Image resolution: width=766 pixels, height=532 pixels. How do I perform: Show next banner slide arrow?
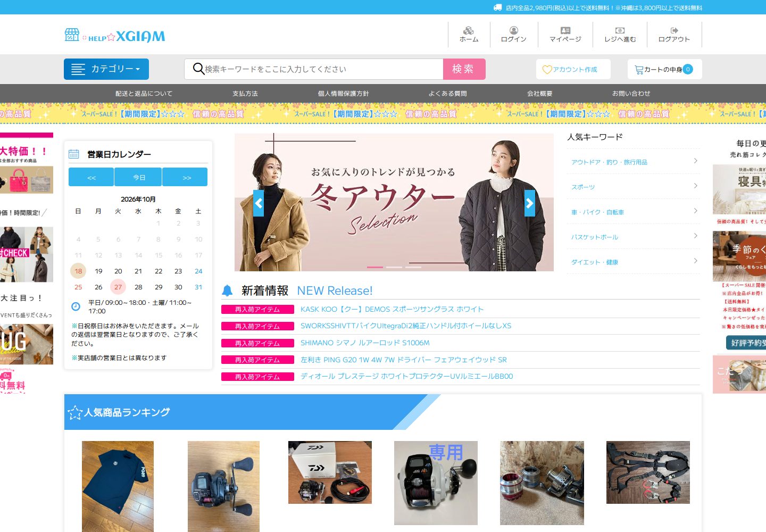[x=530, y=203]
